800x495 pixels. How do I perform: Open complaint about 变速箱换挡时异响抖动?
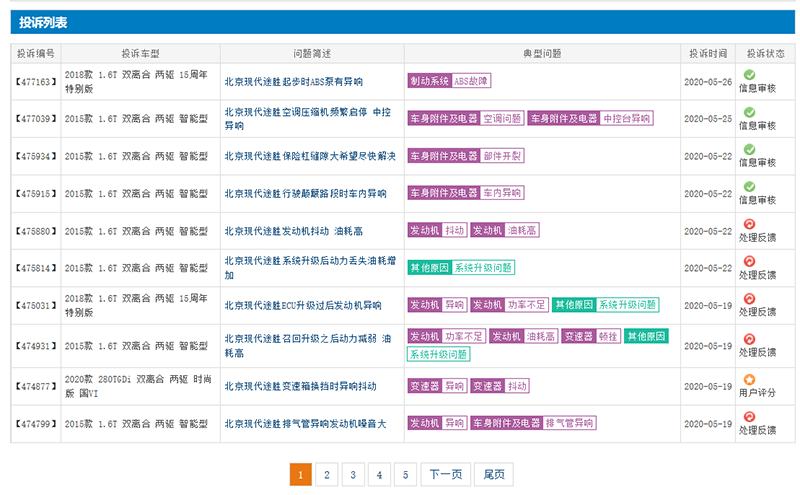click(x=300, y=386)
